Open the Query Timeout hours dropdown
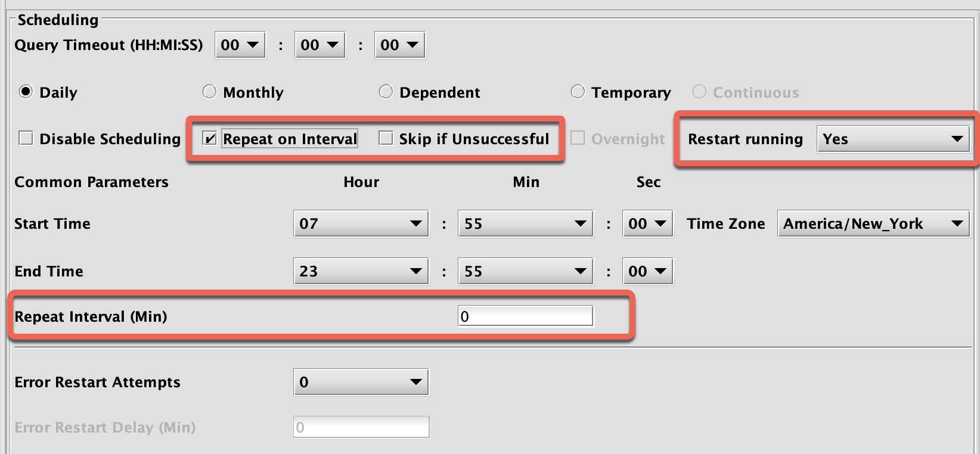Screen dimensions: 980x454 (240, 45)
